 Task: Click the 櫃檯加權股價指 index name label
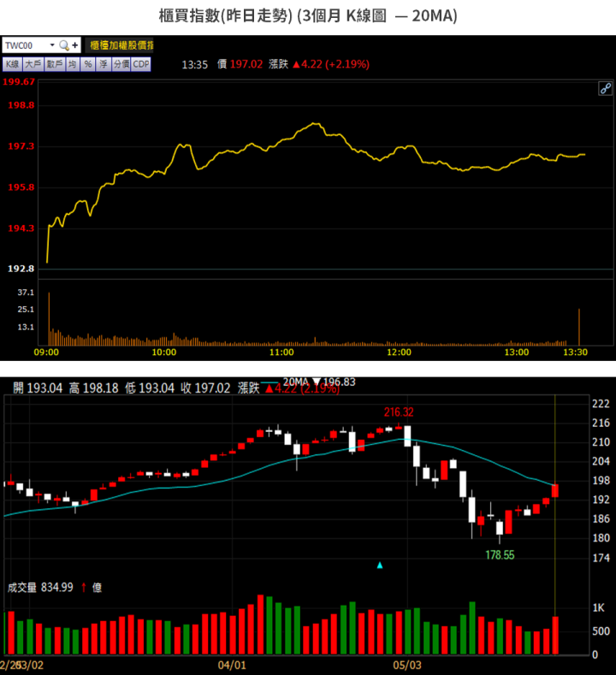(120, 45)
